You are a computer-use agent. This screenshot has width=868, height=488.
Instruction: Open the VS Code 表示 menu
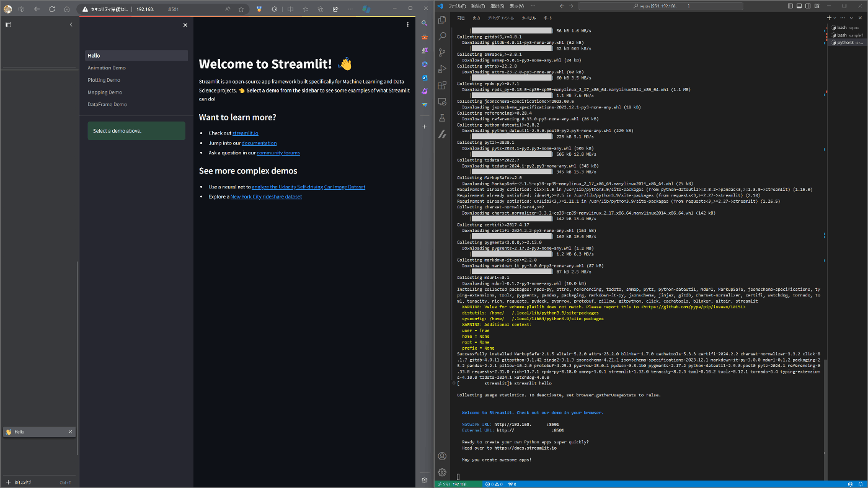coord(516,6)
